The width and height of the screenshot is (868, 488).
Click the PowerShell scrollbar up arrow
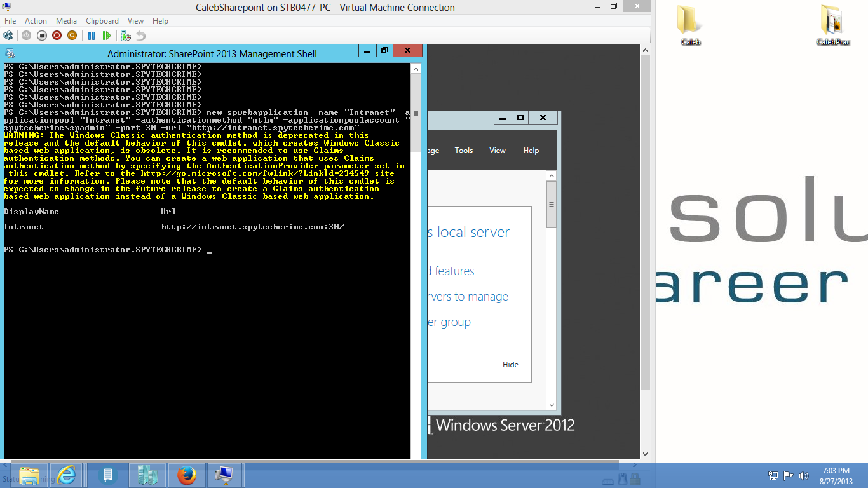(x=416, y=69)
